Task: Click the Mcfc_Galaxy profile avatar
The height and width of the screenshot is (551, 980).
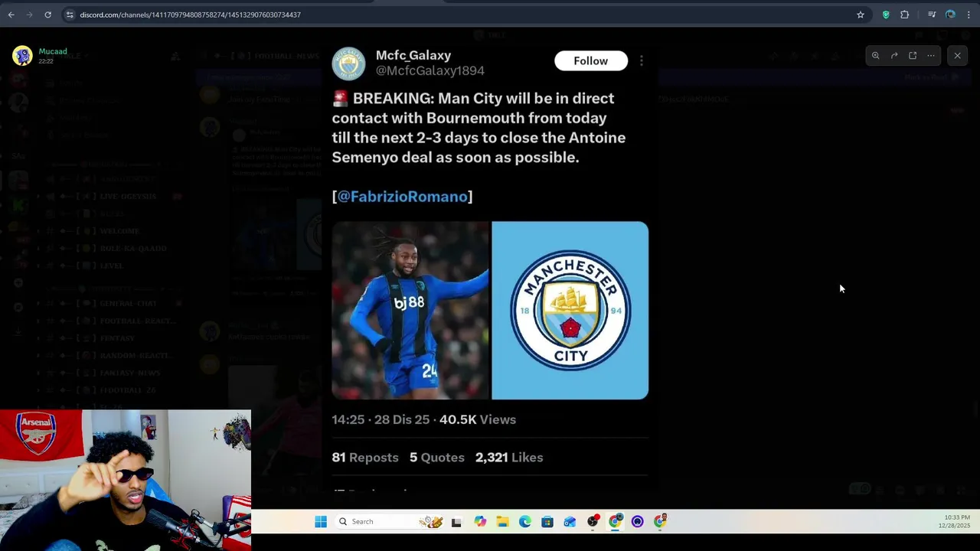Action: tap(348, 64)
